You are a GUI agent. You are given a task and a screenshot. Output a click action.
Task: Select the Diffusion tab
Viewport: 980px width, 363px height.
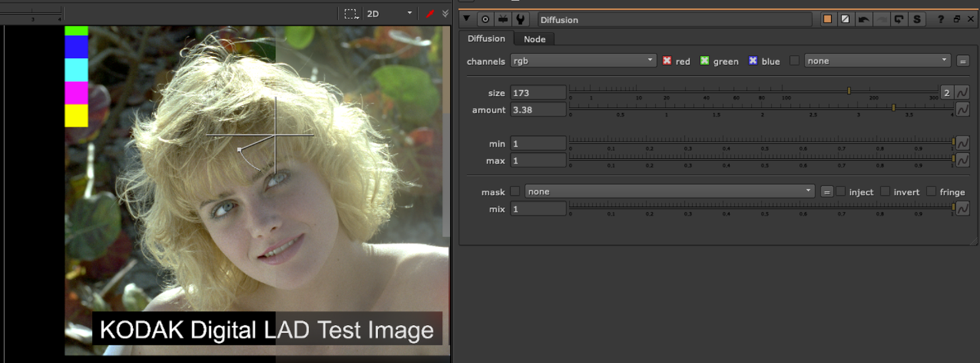point(486,39)
